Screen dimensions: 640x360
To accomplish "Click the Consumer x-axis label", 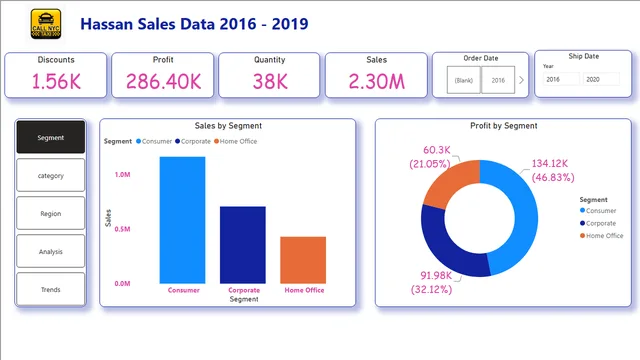I will click(184, 290).
